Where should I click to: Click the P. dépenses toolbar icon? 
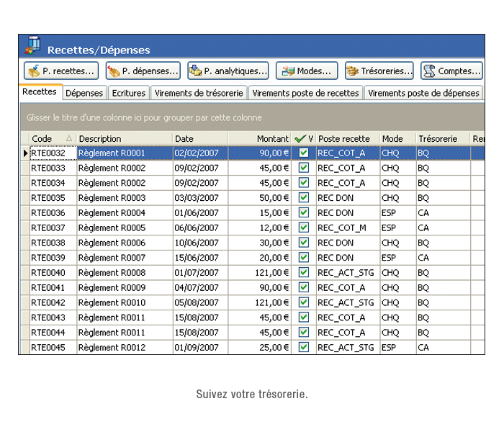(114, 71)
